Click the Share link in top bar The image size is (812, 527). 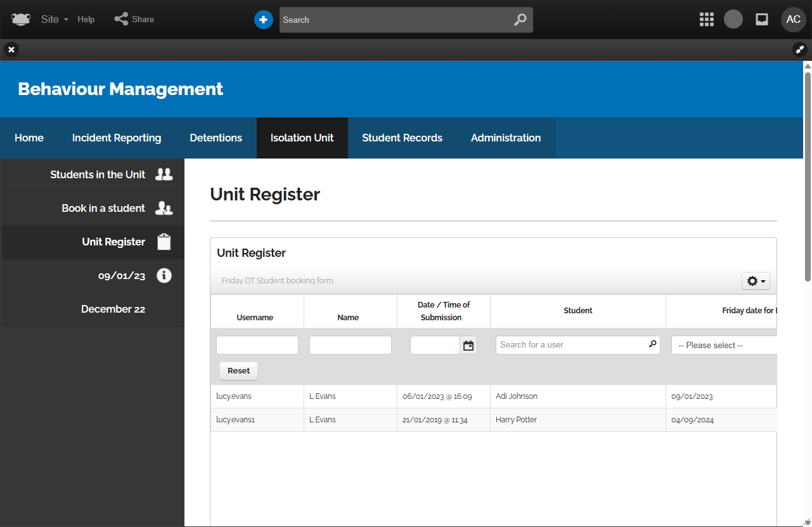(x=134, y=20)
